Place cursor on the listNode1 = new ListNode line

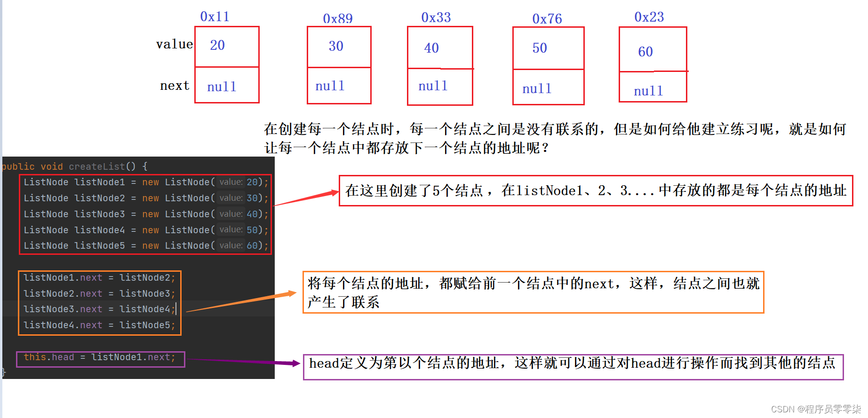[146, 182]
